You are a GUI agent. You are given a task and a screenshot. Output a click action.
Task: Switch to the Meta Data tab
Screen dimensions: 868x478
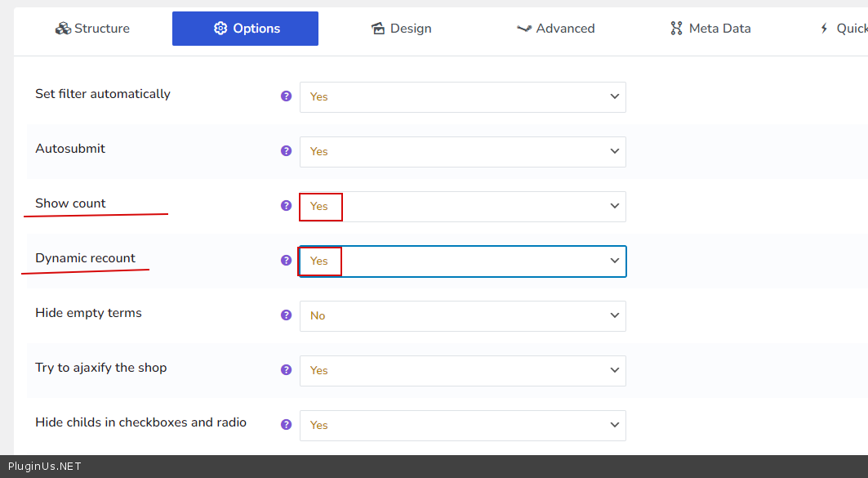coord(710,29)
